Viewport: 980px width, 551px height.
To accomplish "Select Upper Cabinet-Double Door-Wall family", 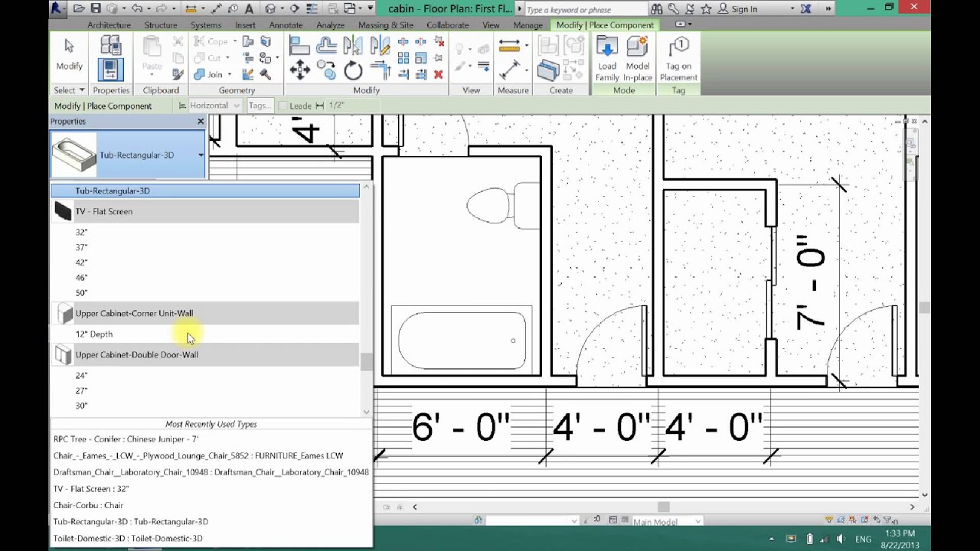I will [204, 354].
